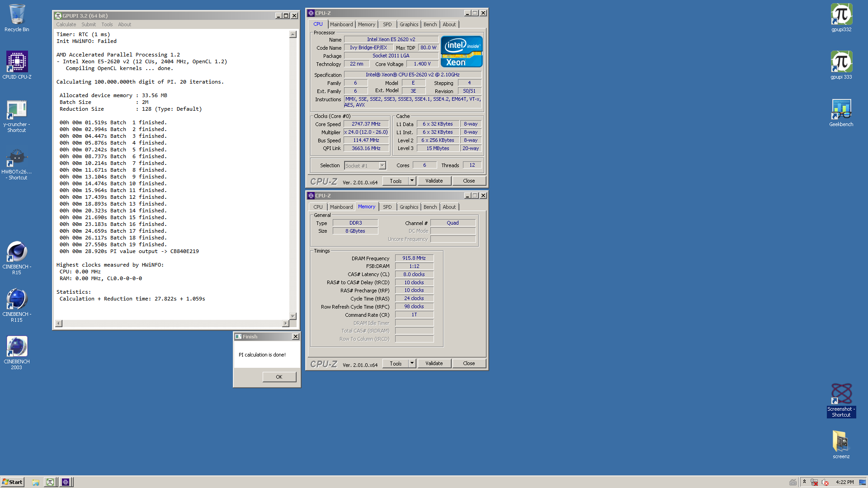This screenshot has height=488, width=868.
Task: Open the Calculate menu in GPUPI
Action: [66, 24]
